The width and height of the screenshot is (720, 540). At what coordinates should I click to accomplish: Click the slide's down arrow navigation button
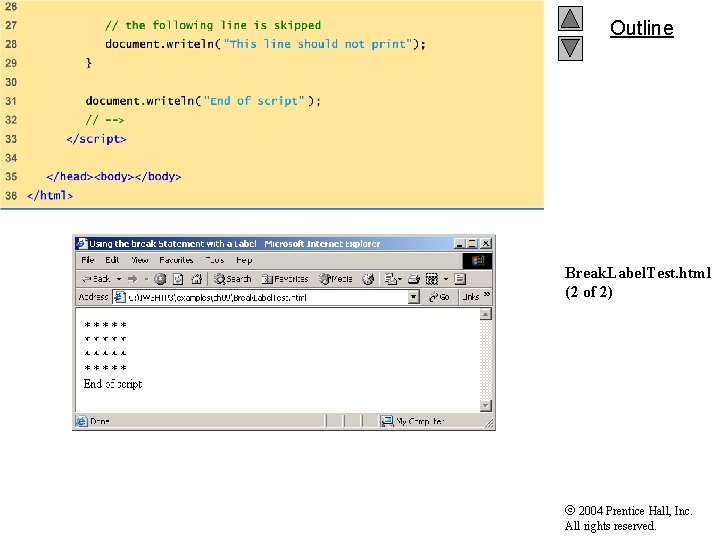pyautogui.click(x=570, y=48)
